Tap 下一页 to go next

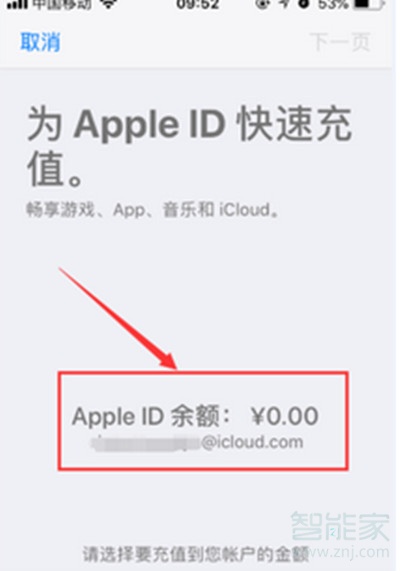click(340, 42)
